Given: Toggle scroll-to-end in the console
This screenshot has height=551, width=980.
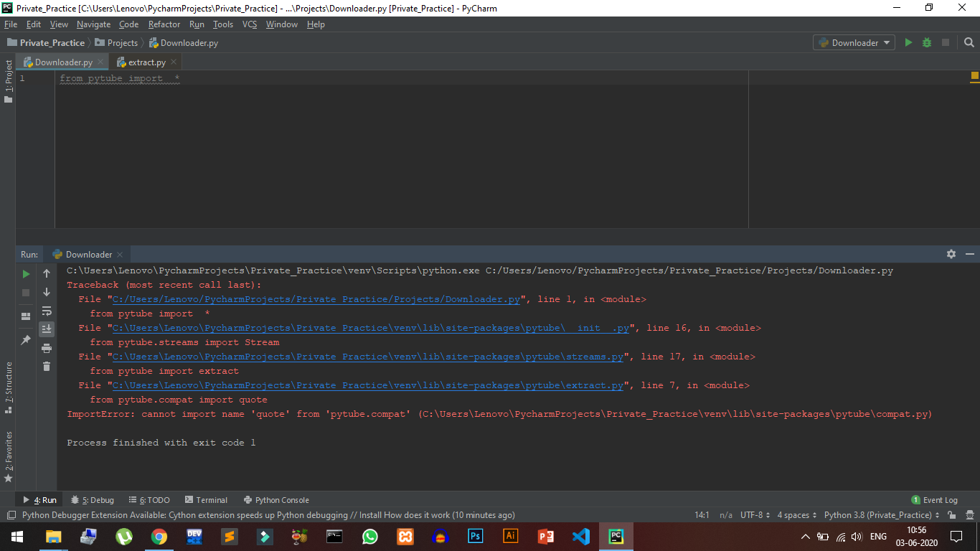Looking at the screenshot, I should pyautogui.click(x=46, y=329).
